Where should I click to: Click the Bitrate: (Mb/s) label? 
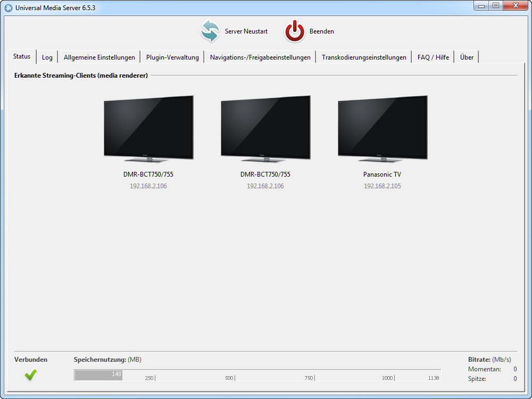point(489,360)
